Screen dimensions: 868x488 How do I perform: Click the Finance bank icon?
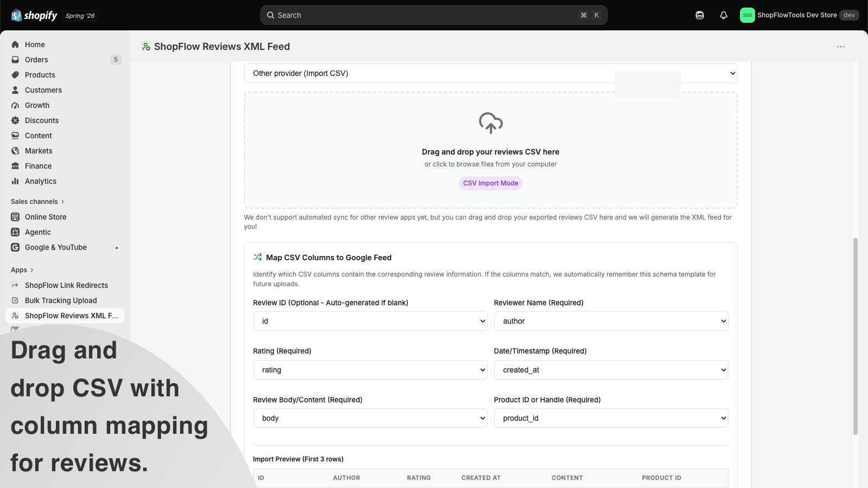tap(15, 166)
